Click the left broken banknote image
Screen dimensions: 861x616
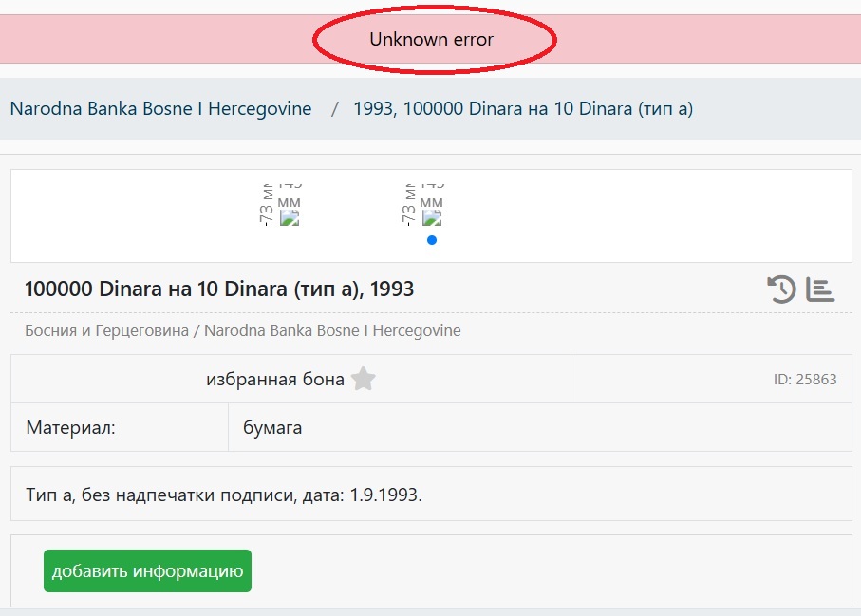(x=290, y=218)
